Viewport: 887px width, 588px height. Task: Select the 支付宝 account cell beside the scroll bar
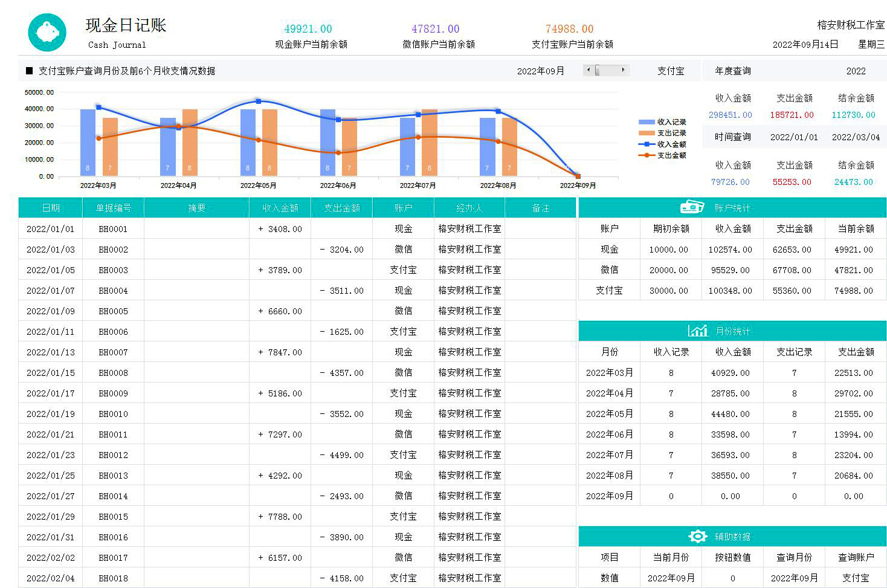(x=671, y=71)
